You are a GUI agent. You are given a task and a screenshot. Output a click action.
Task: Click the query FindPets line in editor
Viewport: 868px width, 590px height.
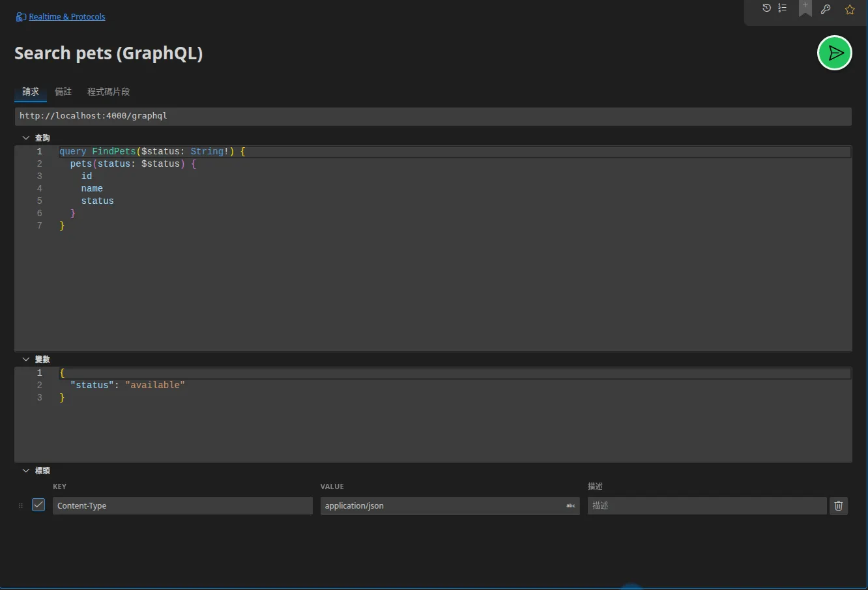[152, 152]
